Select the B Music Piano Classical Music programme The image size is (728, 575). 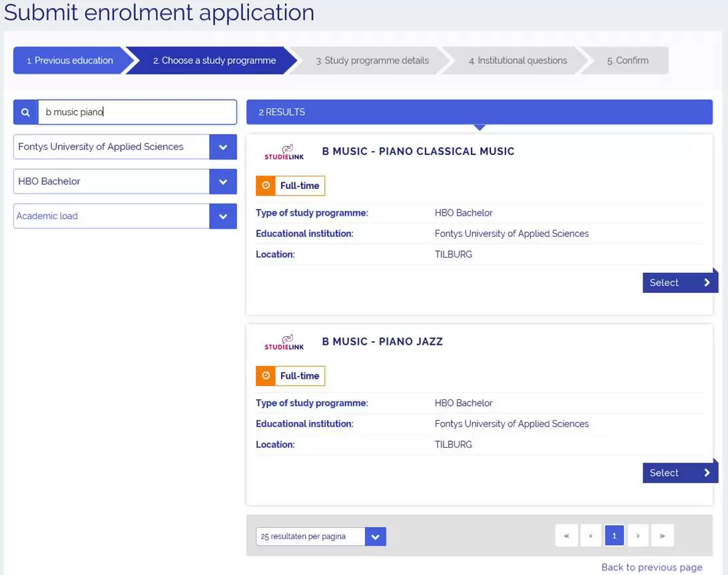coord(679,283)
